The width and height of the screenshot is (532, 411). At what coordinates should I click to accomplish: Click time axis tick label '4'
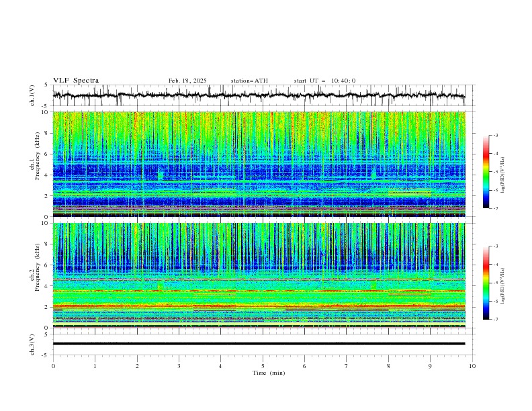[x=220, y=366]
